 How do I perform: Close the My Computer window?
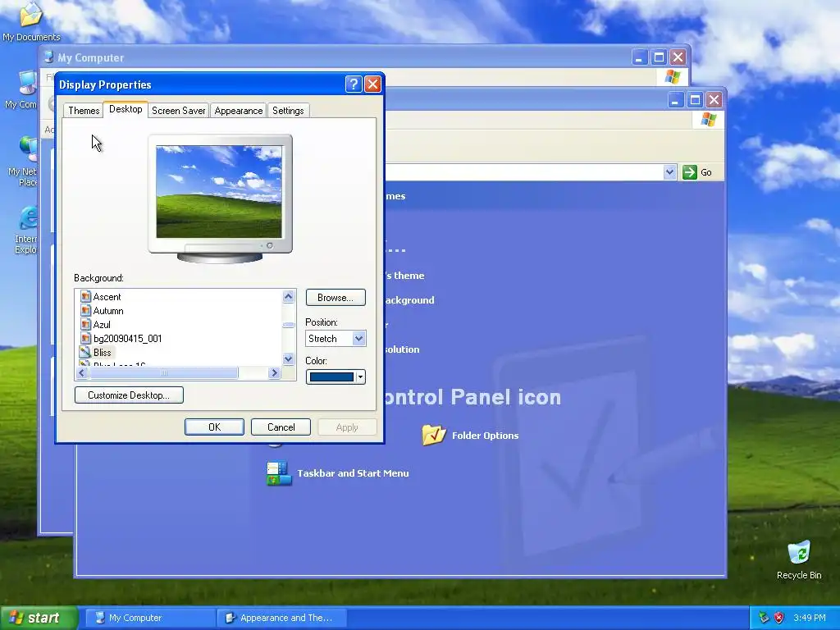click(x=678, y=57)
